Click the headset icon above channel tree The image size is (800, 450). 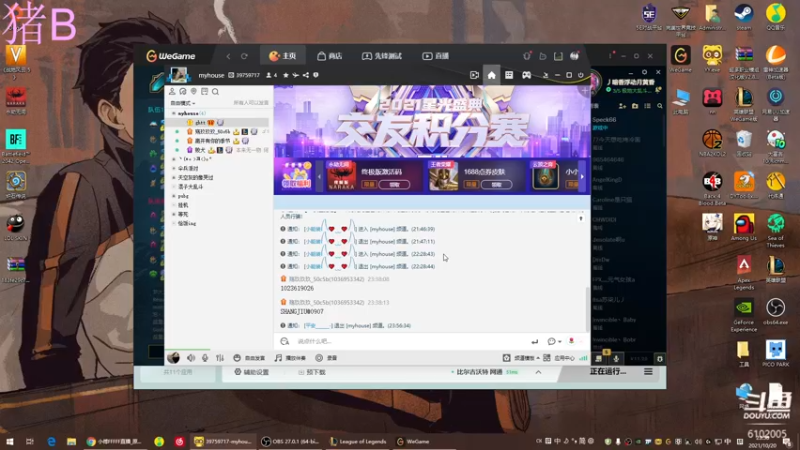tap(183, 91)
